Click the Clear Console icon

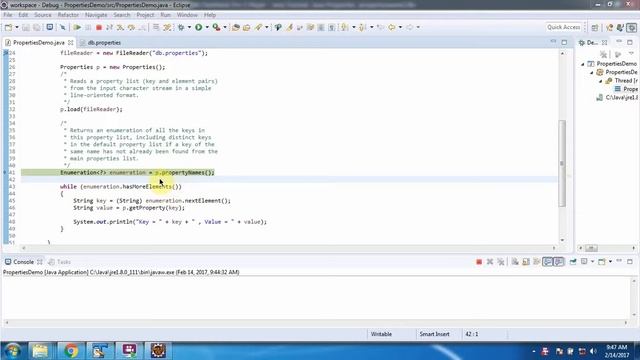click(515, 262)
